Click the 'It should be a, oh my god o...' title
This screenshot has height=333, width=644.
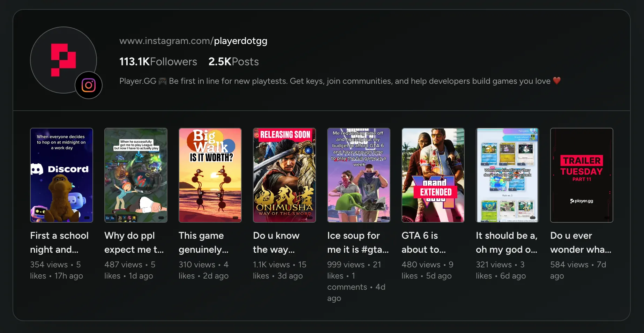tap(507, 243)
